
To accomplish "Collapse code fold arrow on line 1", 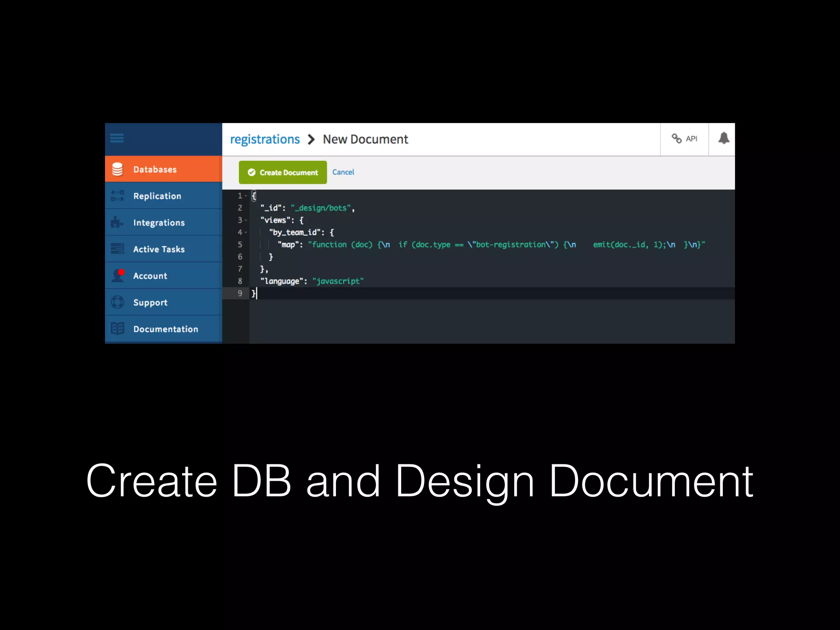I will (x=246, y=196).
